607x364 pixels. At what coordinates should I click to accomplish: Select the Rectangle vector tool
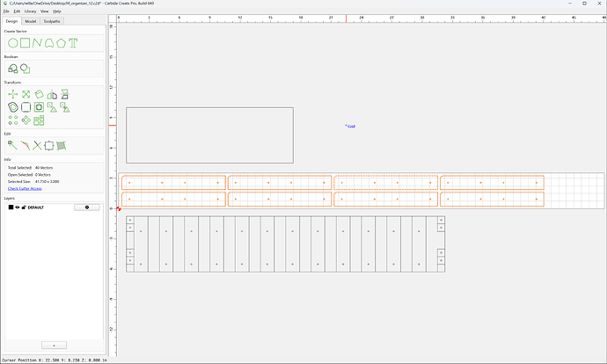[26, 42]
